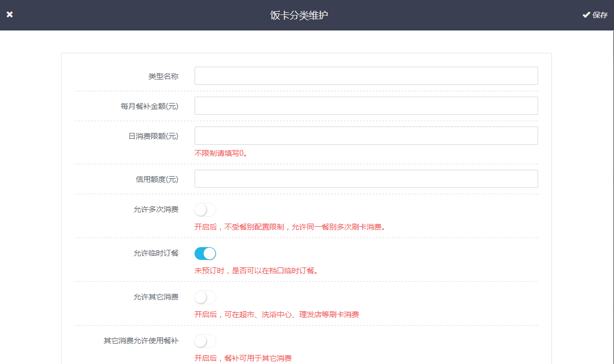Click the 信用额度(元) label
614x364 pixels.
157,179
